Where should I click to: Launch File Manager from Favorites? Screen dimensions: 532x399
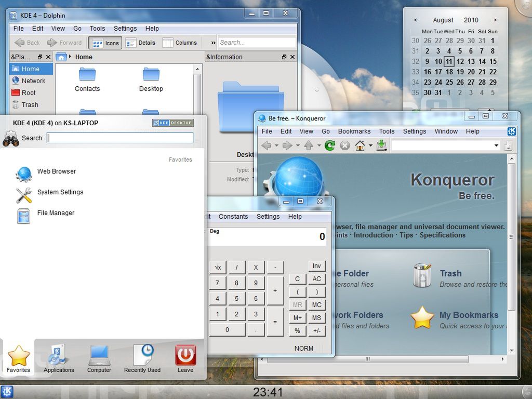pyautogui.click(x=46, y=216)
